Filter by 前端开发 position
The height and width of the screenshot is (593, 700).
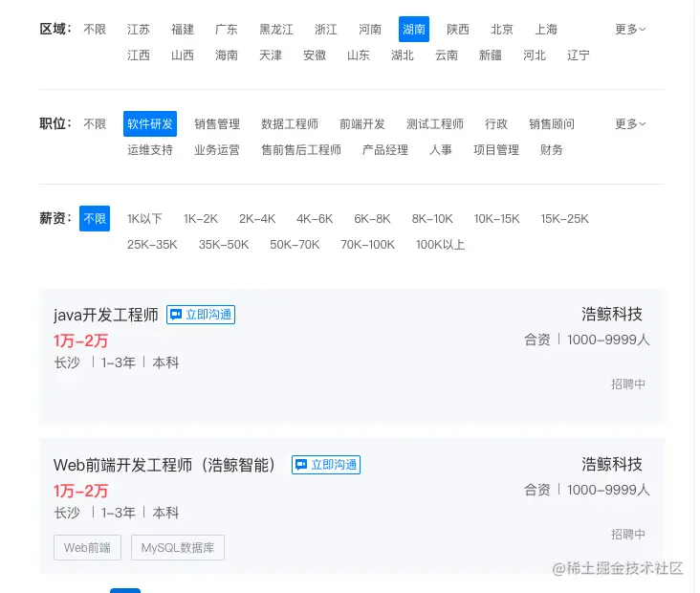click(x=362, y=123)
